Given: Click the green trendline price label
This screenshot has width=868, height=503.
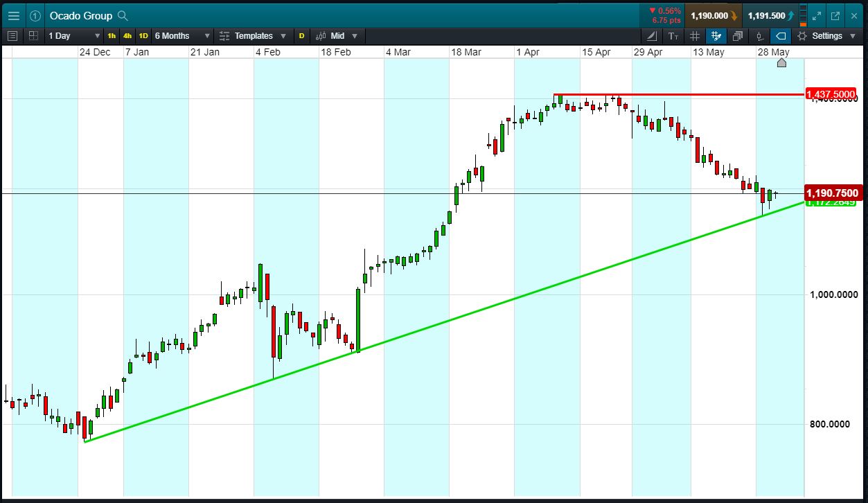Looking at the screenshot, I should coord(831,202).
